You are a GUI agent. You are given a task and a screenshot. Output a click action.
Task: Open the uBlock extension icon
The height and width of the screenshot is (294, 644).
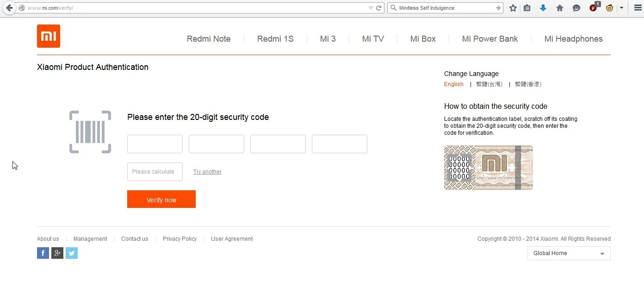pyautogui.click(x=594, y=8)
